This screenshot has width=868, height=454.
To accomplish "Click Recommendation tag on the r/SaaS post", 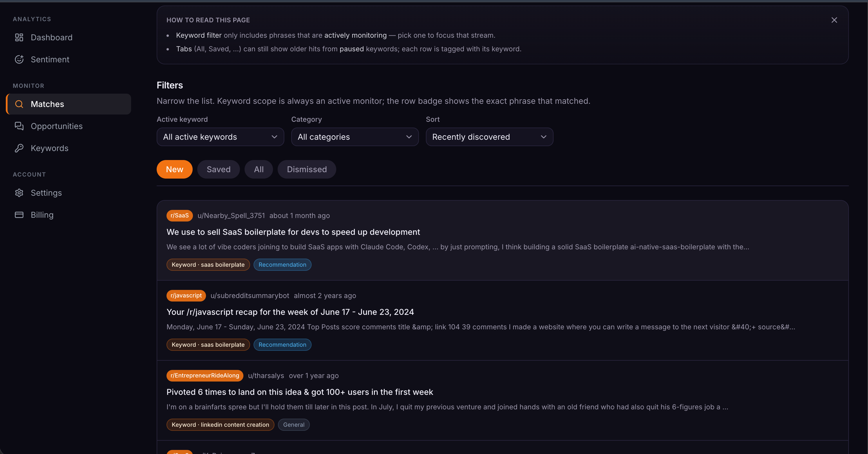I will click(x=282, y=265).
